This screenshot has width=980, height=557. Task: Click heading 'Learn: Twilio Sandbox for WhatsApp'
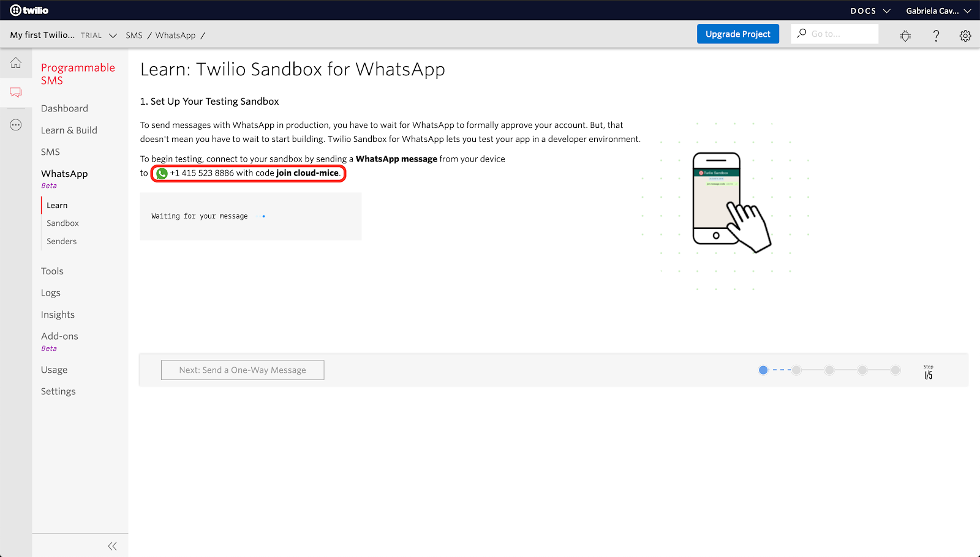[x=293, y=70]
